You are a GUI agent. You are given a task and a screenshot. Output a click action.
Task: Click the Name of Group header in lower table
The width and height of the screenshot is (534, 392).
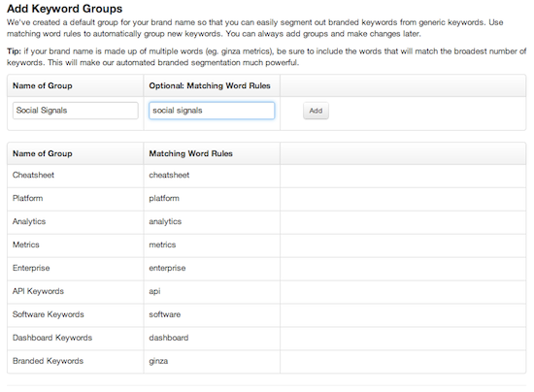click(42, 153)
